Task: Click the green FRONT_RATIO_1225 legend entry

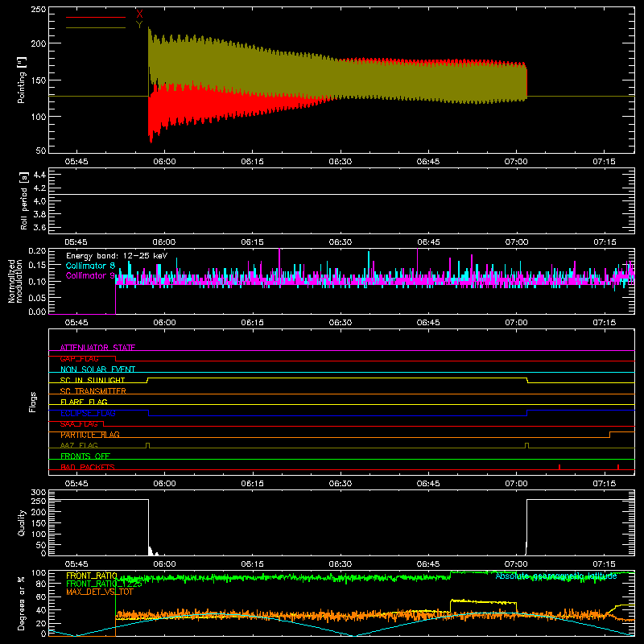Action: click(104, 584)
